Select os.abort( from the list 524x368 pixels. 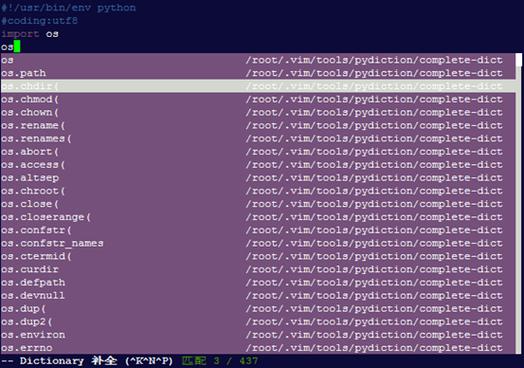click(258, 151)
